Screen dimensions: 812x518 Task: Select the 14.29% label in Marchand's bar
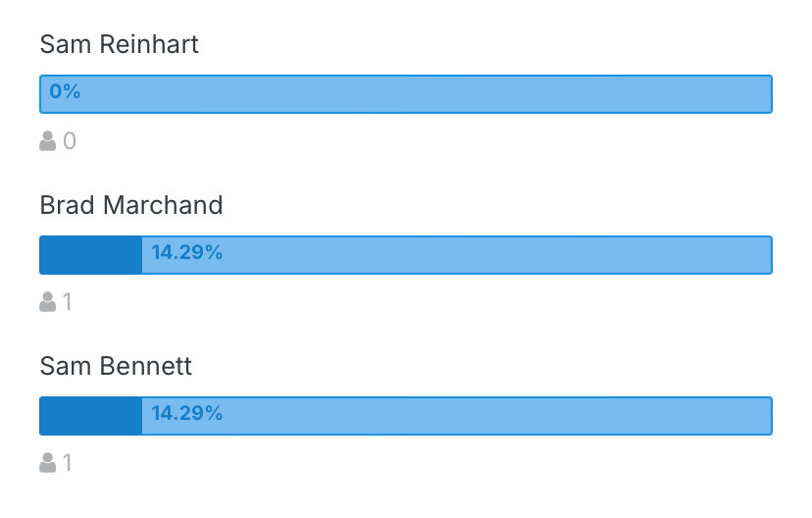tap(187, 253)
